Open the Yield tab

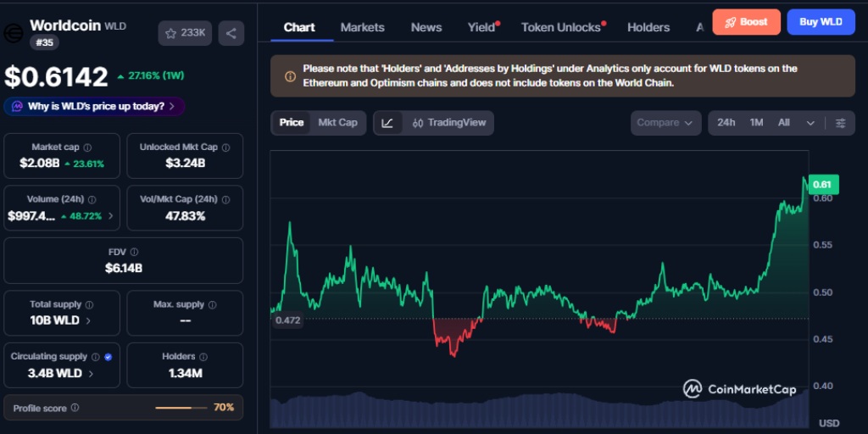[x=481, y=27]
